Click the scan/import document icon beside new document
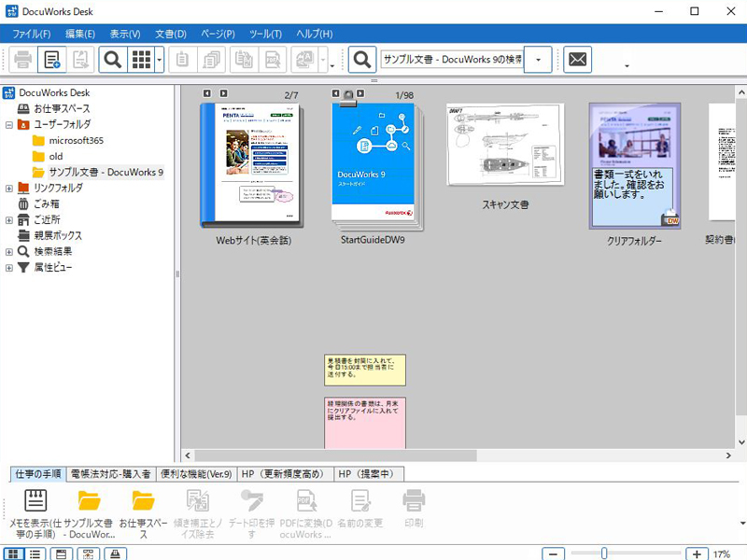The height and width of the screenshot is (560, 747). (x=80, y=60)
